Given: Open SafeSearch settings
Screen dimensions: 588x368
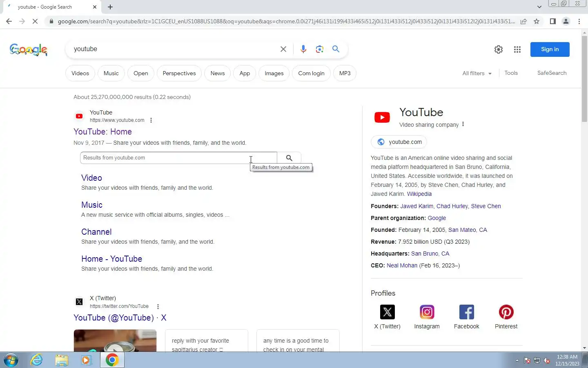Looking at the screenshot, I should pos(552,73).
